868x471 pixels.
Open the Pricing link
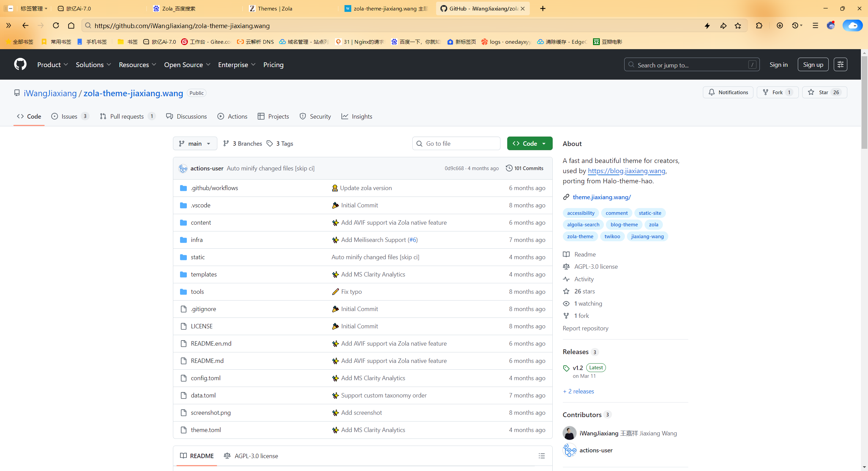pos(273,64)
